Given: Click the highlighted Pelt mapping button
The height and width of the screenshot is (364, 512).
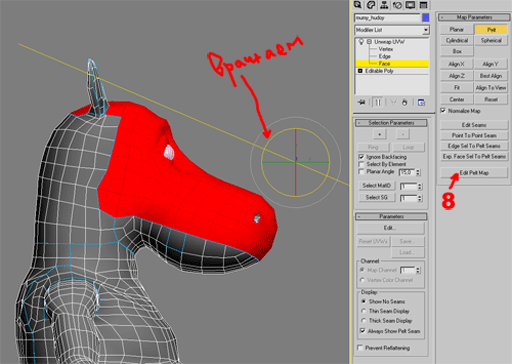Looking at the screenshot, I should [491, 29].
